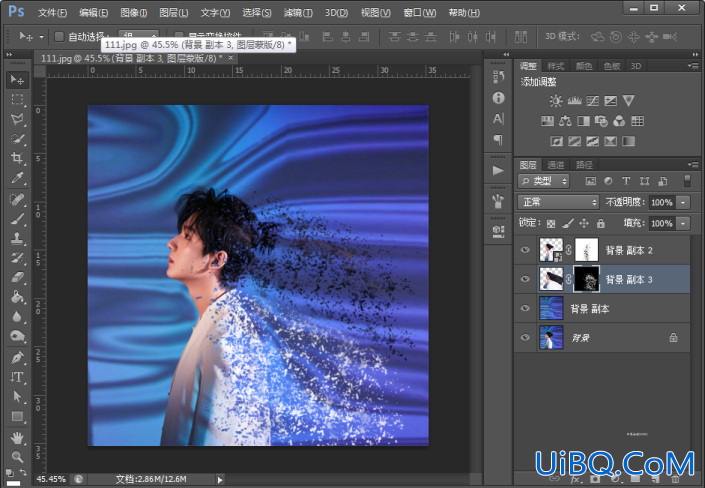Add a Color Balance adjustment
Screen dimensions: 705x488
565,121
